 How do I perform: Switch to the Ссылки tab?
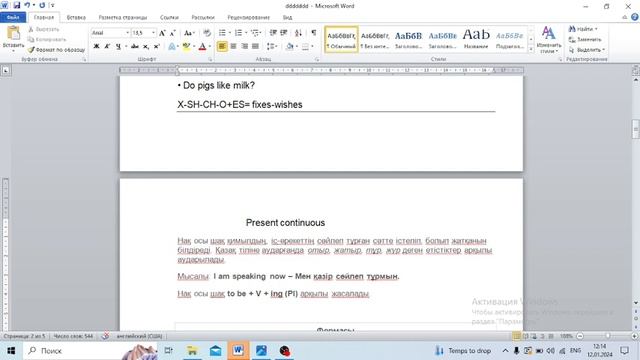pyautogui.click(x=169, y=18)
